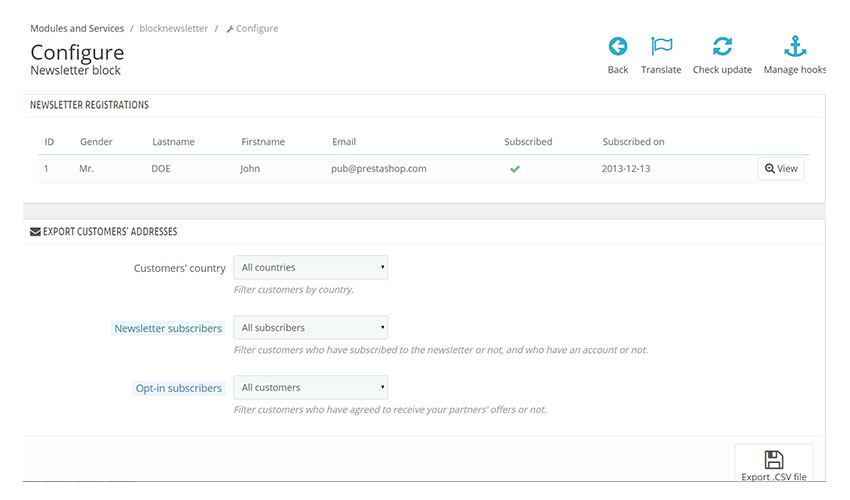Toggle the green Subscribed checkmark for John
The image size is (850, 500).
pyautogui.click(x=514, y=169)
